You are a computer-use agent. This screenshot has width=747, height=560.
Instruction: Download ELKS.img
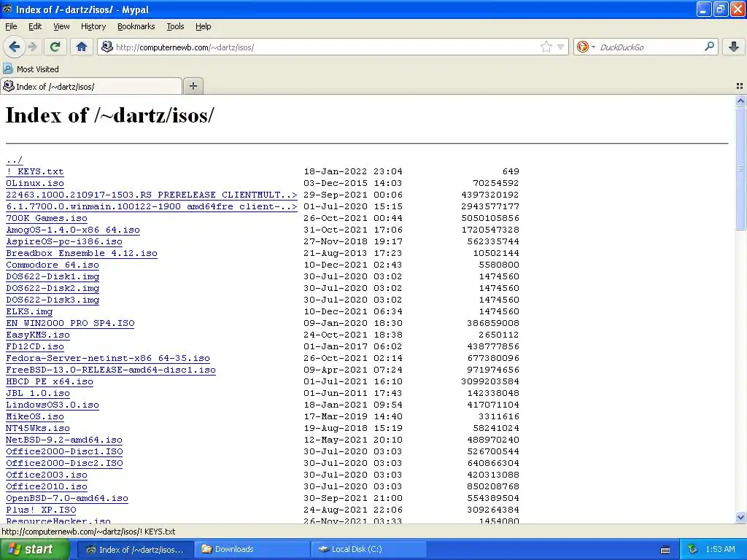tap(29, 311)
